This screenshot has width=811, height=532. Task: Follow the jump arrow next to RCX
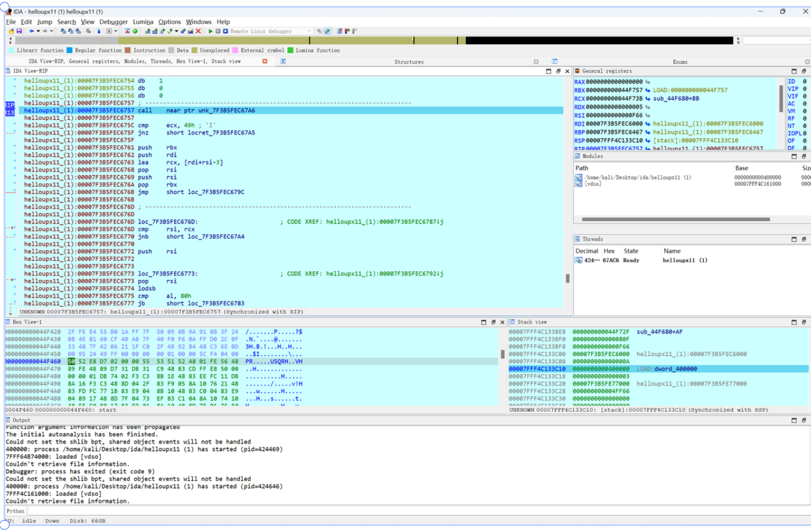pyautogui.click(x=648, y=98)
